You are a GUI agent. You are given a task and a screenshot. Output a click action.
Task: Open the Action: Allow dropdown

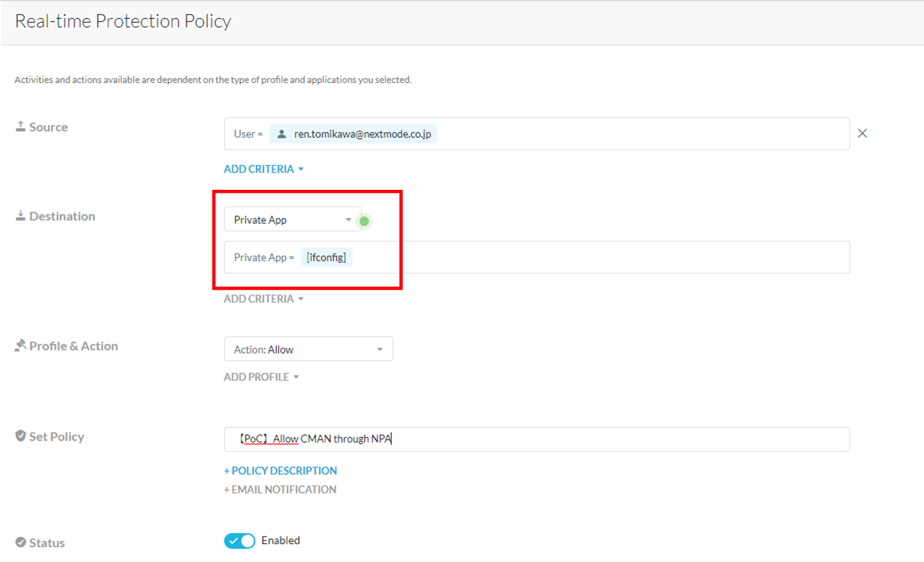click(x=308, y=349)
